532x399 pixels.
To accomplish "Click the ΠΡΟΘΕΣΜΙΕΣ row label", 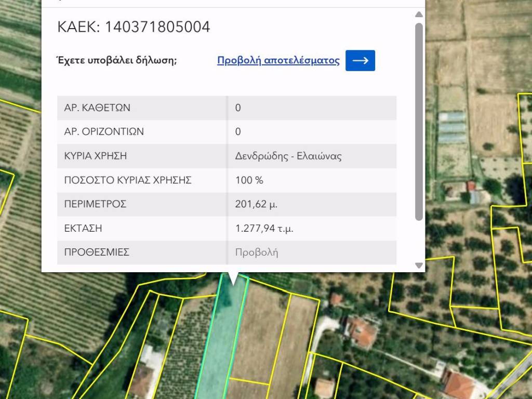I will click(x=97, y=253).
